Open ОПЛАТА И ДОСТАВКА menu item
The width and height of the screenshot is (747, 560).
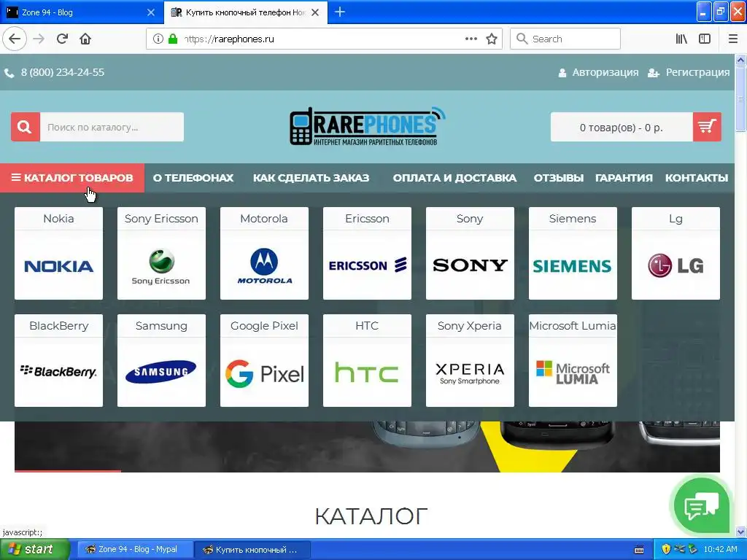click(454, 178)
